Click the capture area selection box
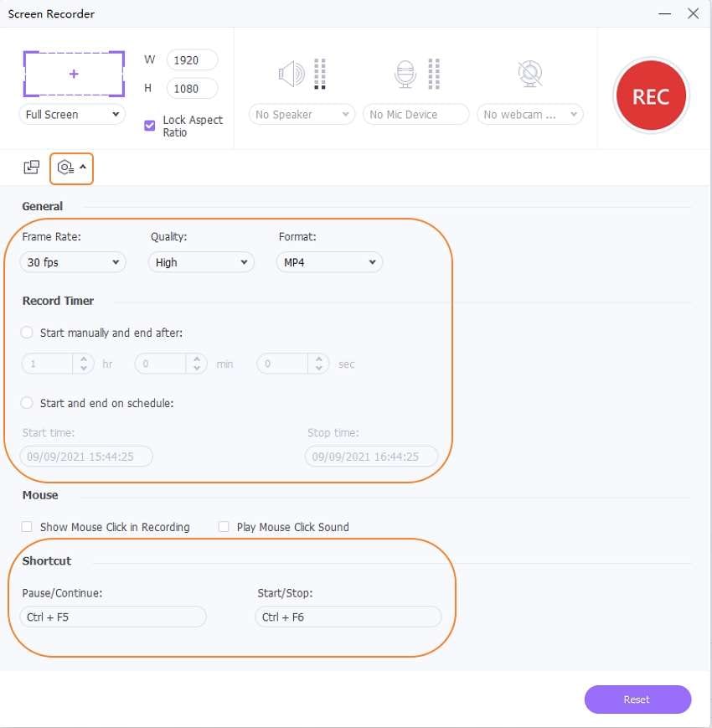 (74, 75)
